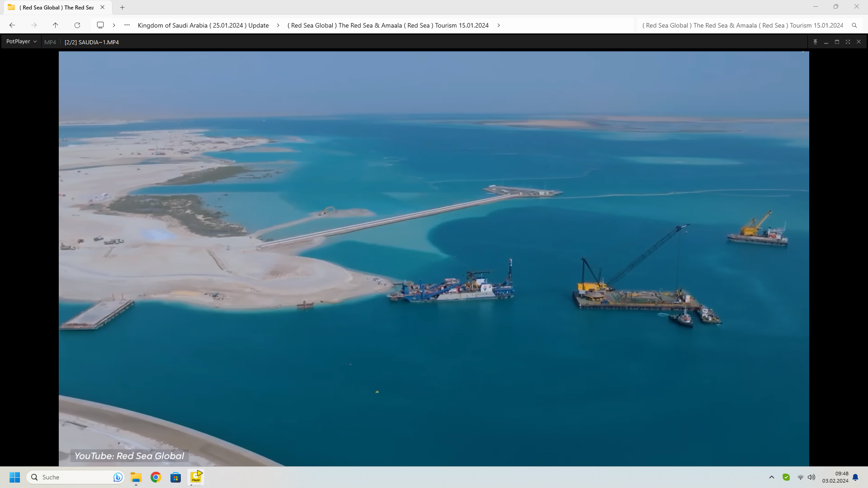The image size is (868, 488).
Task: Show hidden breadcrumb folders via ellipsis
Action: pos(127,25)
